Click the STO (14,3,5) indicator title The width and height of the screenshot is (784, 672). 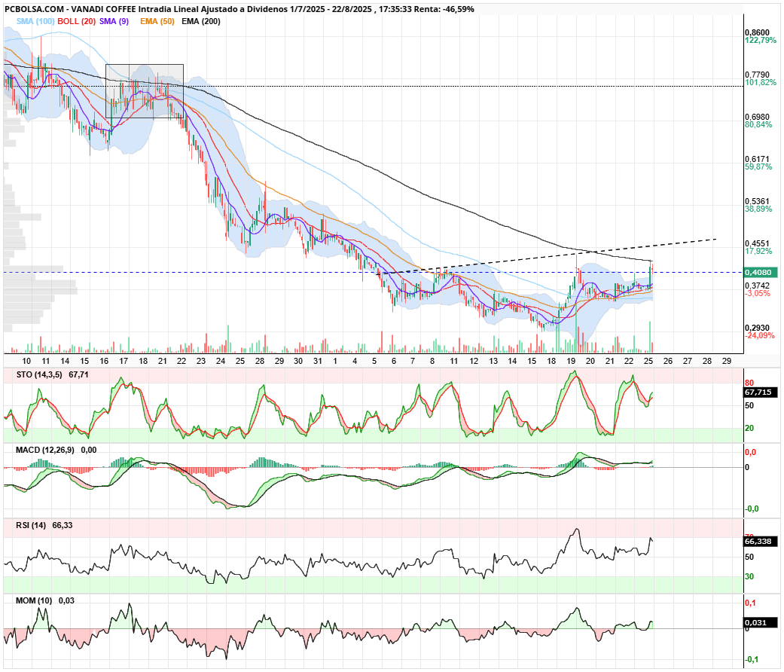(39, 374)
